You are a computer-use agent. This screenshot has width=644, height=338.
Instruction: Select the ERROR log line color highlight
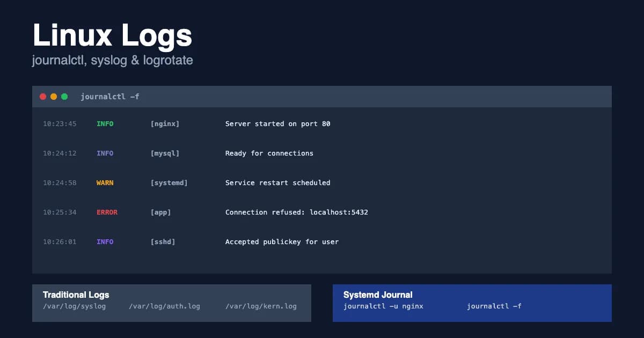point(106,212)
